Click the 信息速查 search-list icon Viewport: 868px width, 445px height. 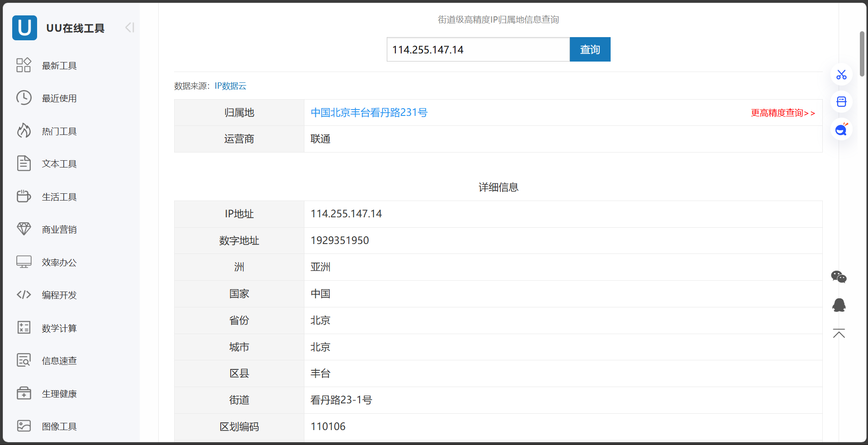click(x=24, y=360)
